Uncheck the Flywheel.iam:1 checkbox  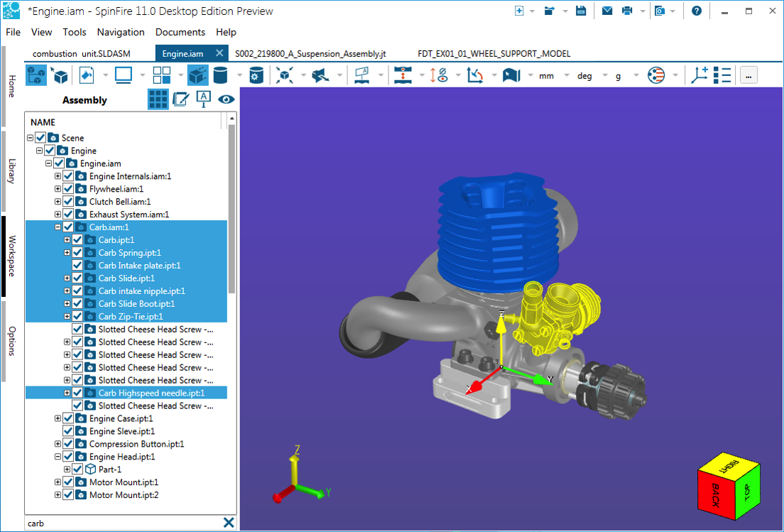click(x=68, y=189)
